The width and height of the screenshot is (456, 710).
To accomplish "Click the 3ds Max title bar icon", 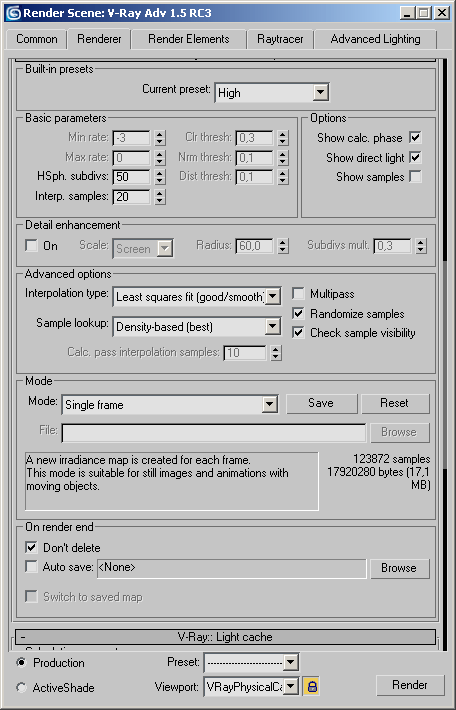I will (x=13, y=13).
